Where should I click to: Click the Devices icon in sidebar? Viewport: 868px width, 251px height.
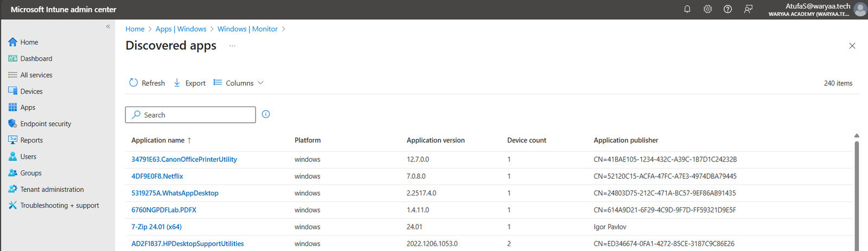[x=12, y=91]
